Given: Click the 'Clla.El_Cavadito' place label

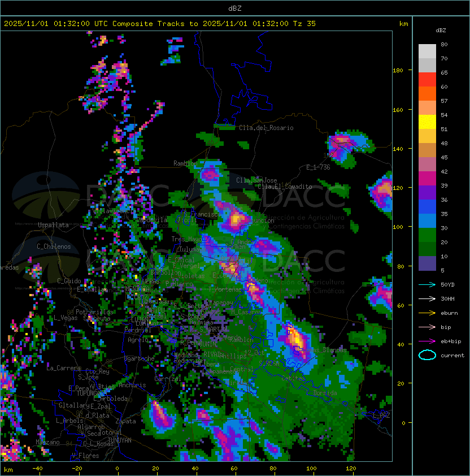Looking at the screenshot, I should coord(285,187).
